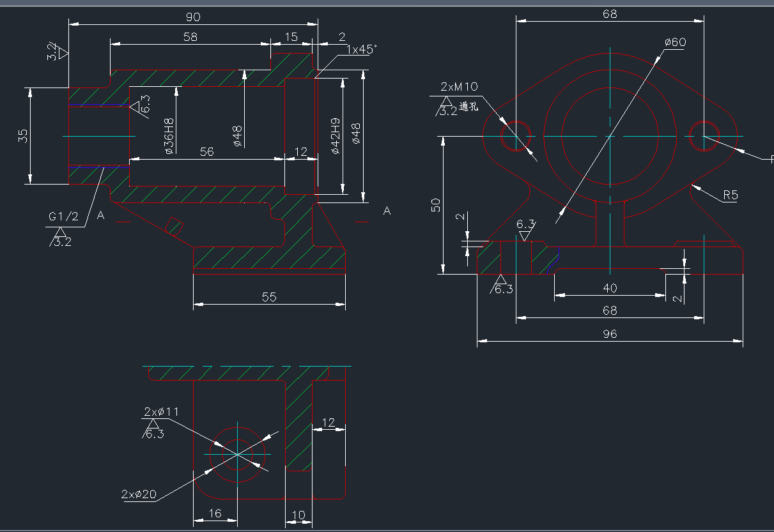Screen dimensions: 774x532
Task: Click the 2xø11 hole callout text
Action: pos(161,411)
